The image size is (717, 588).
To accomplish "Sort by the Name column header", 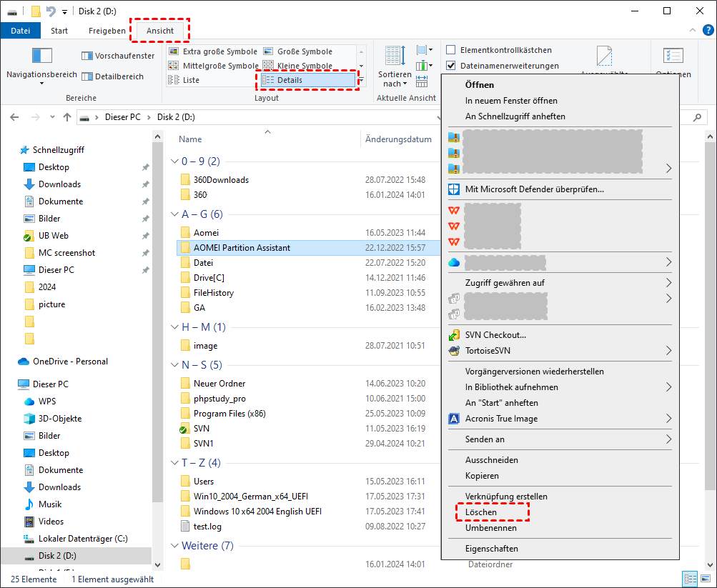I will pos(190,139).
